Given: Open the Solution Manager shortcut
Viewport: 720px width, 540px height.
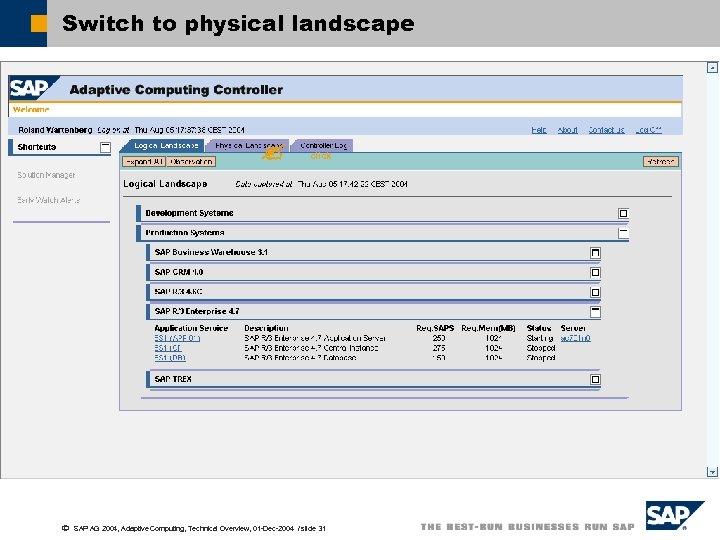Looking at the screenshot, I should (x=46, y=175).
